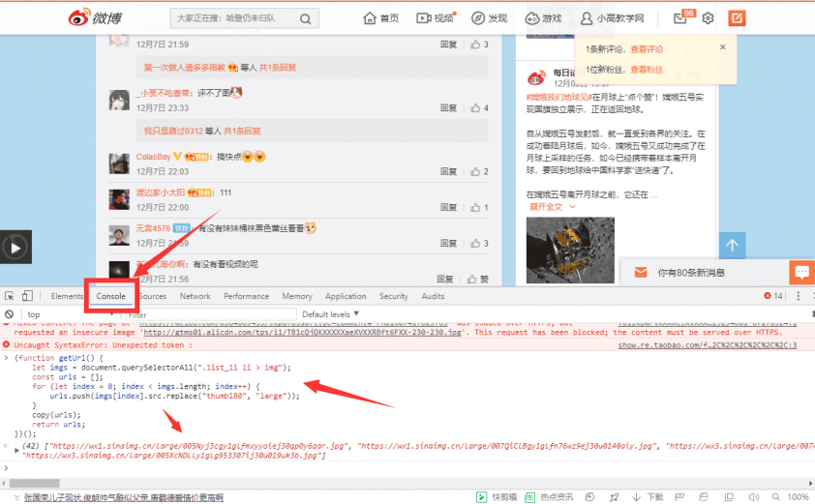Viewport: 815px width, 504px height.
Task: Click the console horizontal scrollbar thumb
Action: (34, 484)
